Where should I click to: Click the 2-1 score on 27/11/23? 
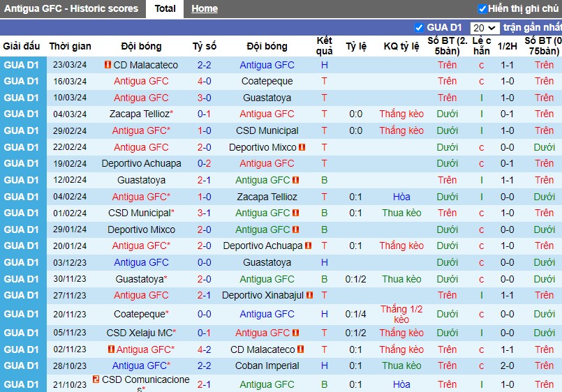tap(205, 295)
